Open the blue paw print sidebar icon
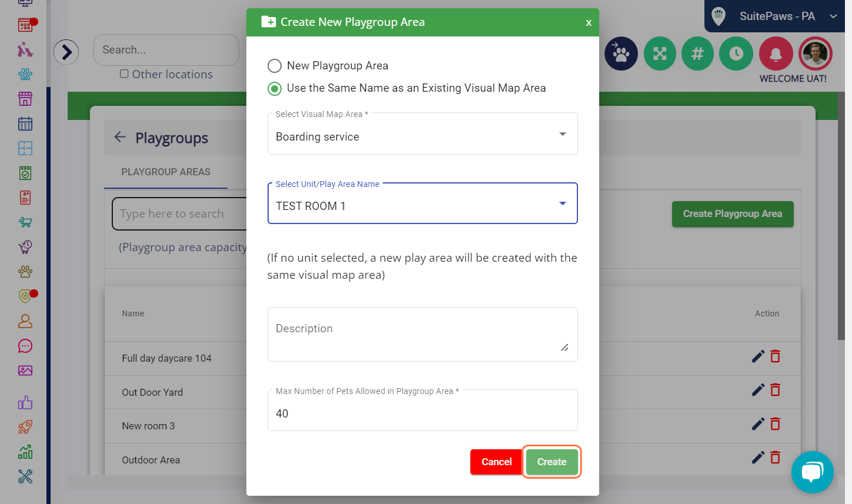This screenshot has width=852, height=504. [x=25, y=74]
